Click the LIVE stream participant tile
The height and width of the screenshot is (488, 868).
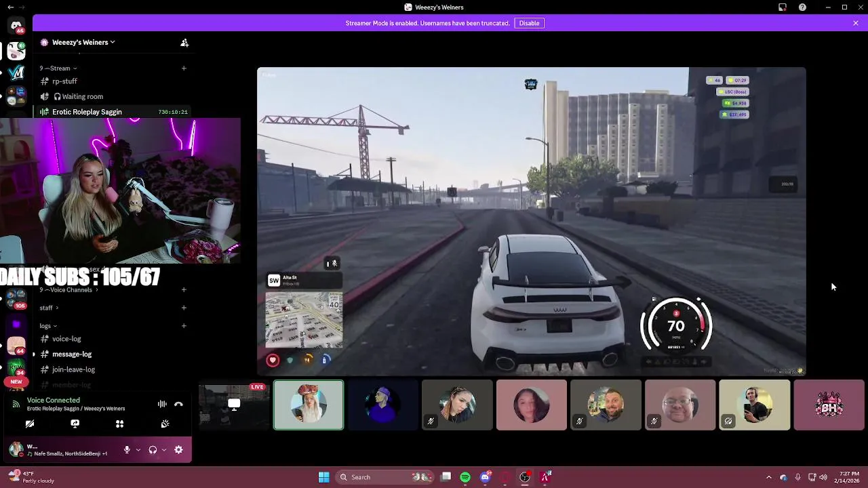[x=234, y=405]
